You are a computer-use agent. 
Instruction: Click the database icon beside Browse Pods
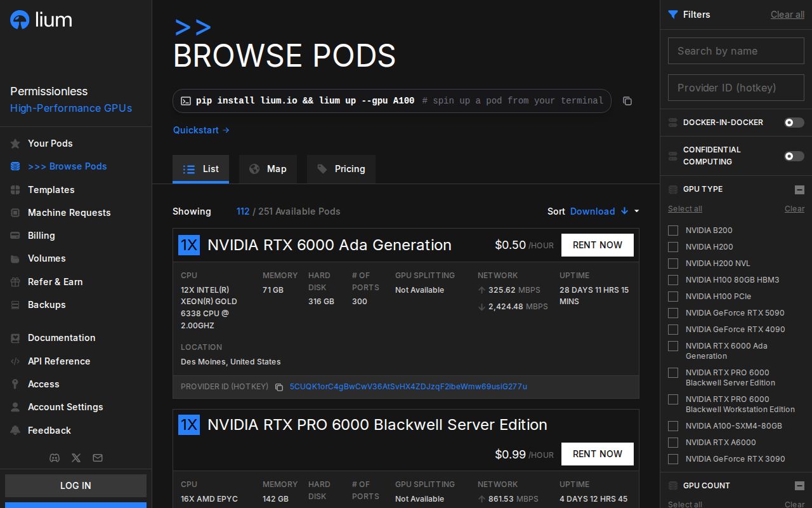tap(15, 166)
